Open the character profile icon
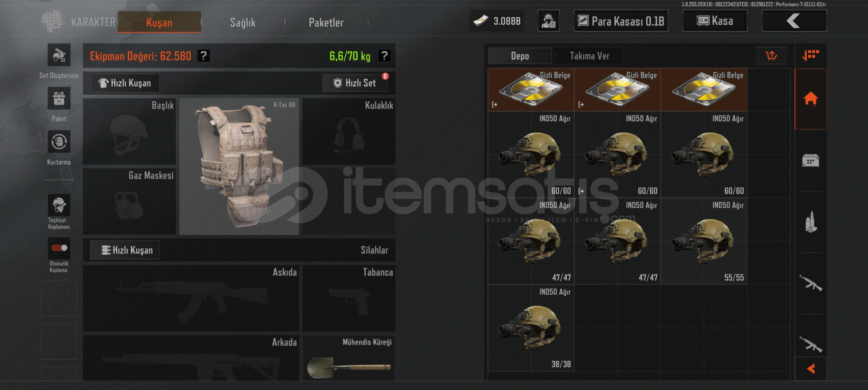868x390 pixels. (x=548, y=21)
